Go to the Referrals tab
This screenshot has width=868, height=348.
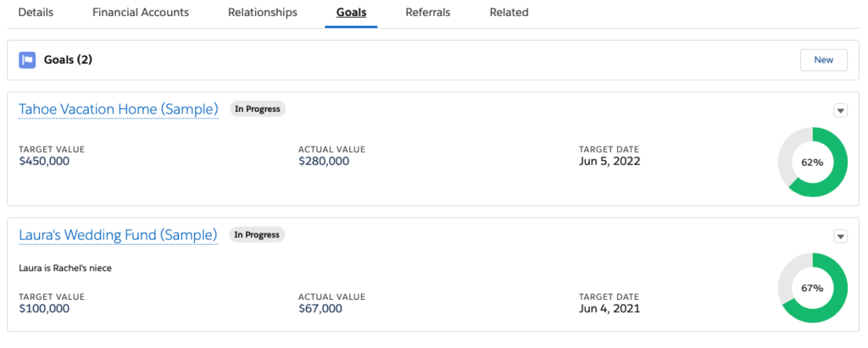coord(428,13)
